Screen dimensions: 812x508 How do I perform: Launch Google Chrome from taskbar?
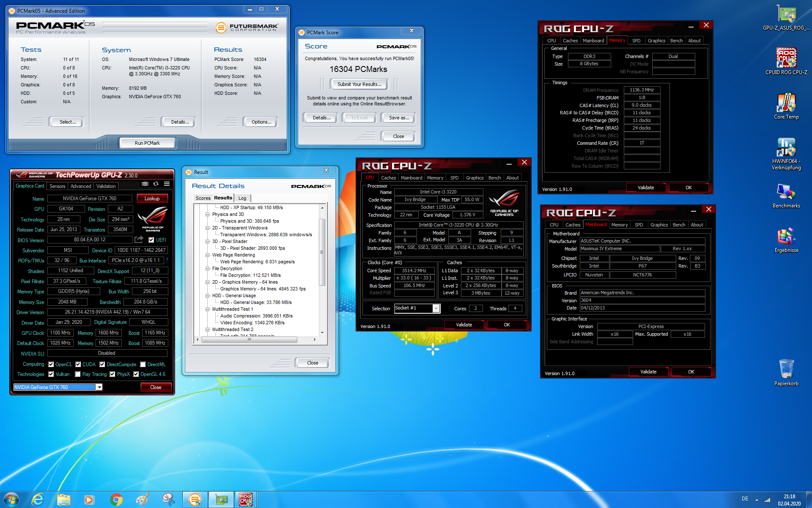point(116,500)
